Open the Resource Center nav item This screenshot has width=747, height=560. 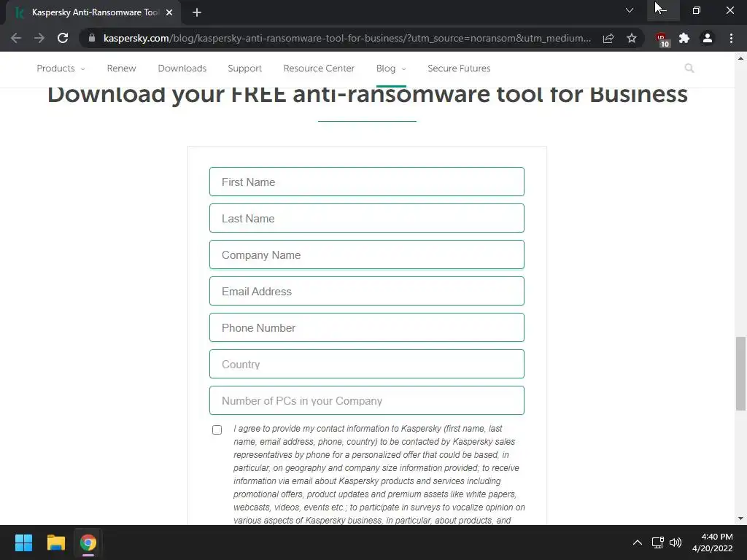point(319,68)
